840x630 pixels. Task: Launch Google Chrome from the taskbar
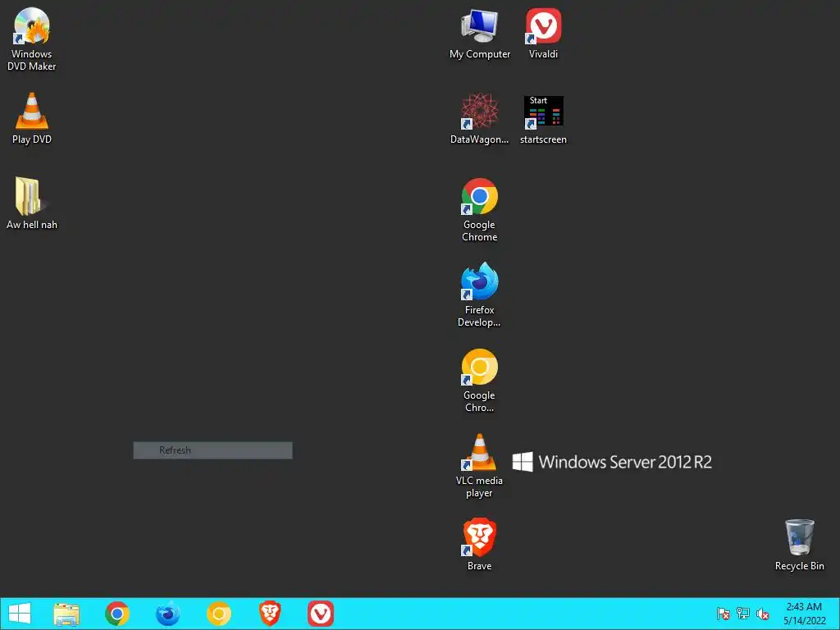click(x=117, y=614)
